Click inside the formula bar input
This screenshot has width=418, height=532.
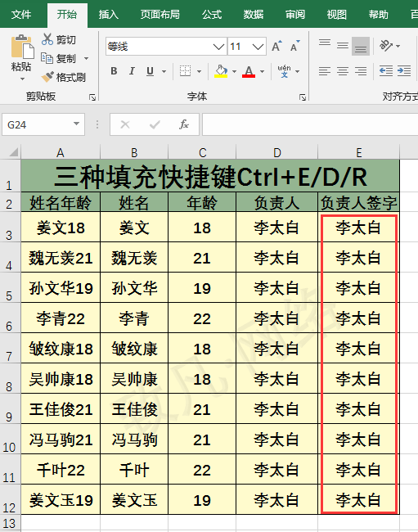310,124
